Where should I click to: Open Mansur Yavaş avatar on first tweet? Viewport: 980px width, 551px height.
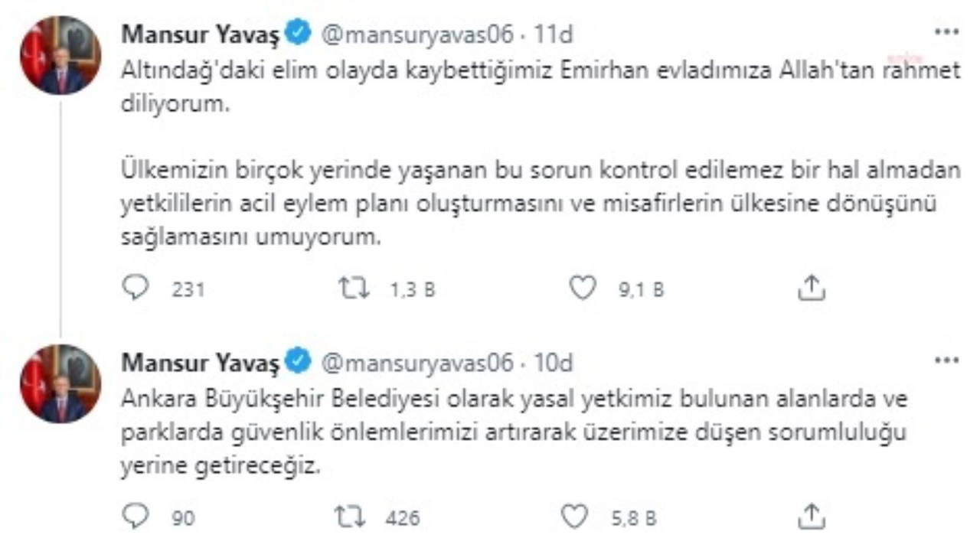[x=60, y=55]
